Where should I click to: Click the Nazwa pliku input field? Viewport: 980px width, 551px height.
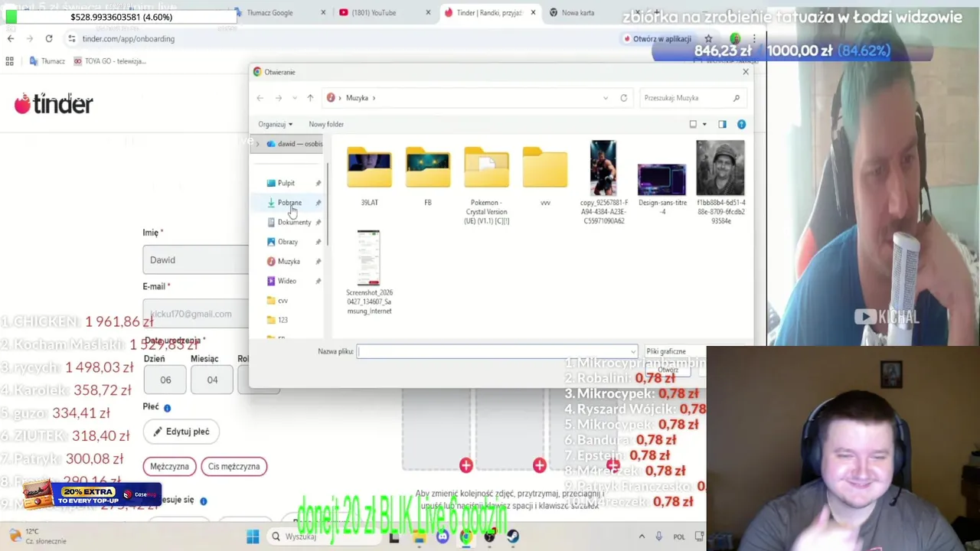click(x=496, y=351)
